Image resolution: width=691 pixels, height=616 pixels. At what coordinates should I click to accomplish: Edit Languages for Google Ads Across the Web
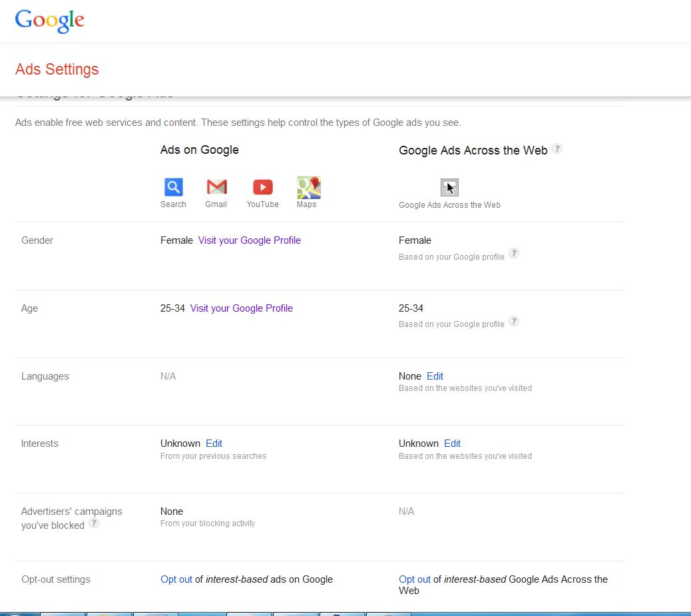(435, 376)
